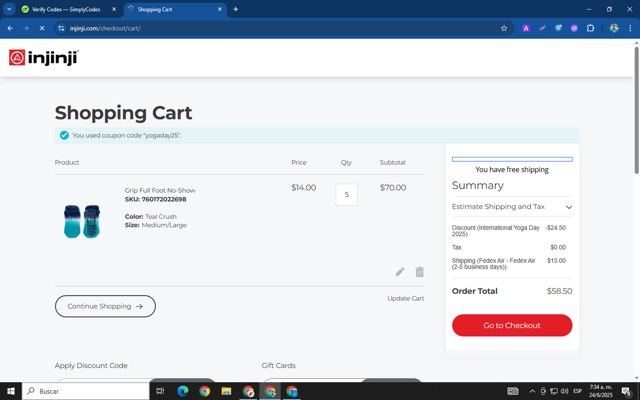The image size is (640, 400).
Task: Expand Estimate Shipping and Tax
Action: tap(512, 207)
